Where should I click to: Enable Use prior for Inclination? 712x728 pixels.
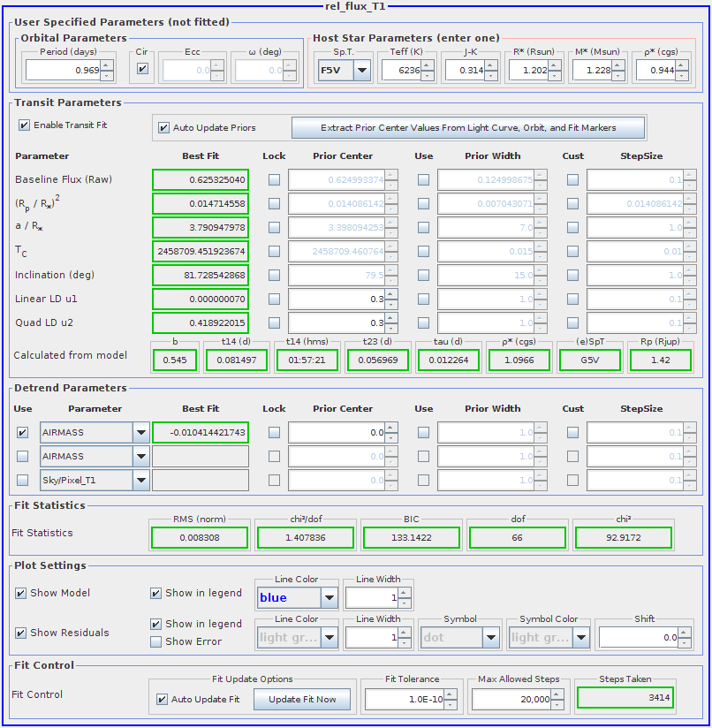pos(423,276)
